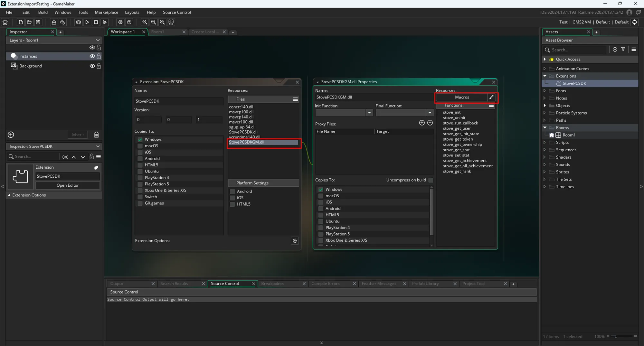Click the Clean brush icon
Screen dimensions: 644x346
[105, 22]
